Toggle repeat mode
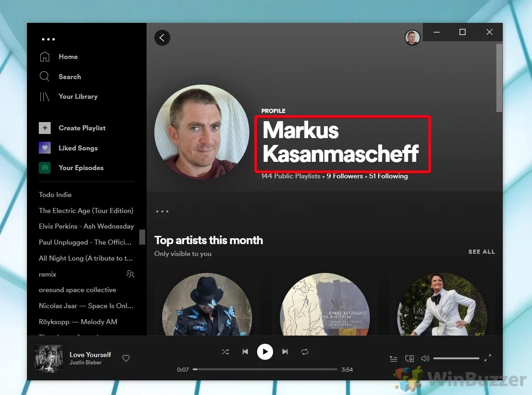 click(x=305, y=352)
